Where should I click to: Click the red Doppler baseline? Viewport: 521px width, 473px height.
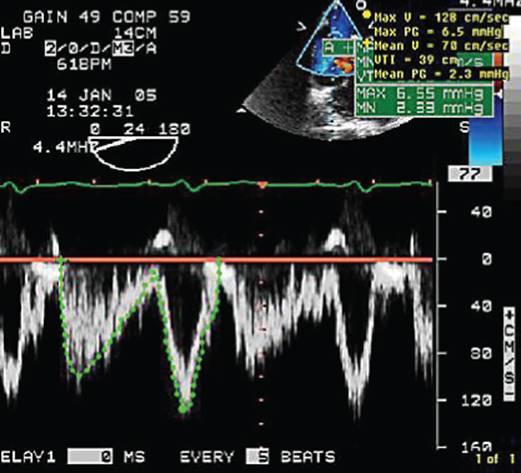[x=216, y=259]
